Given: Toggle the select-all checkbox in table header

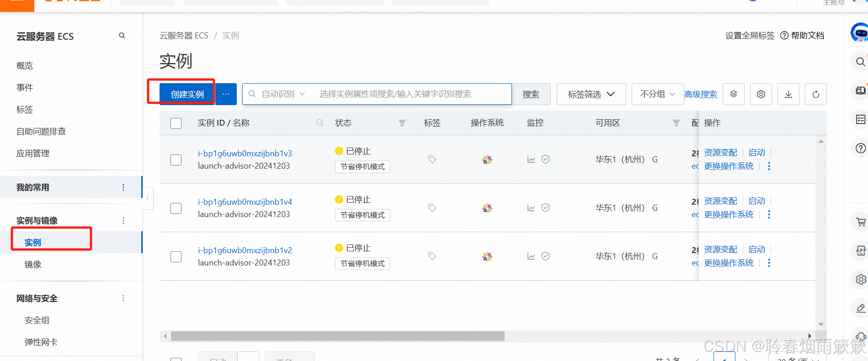Looking at the screenshot, I should coord(176,123).
